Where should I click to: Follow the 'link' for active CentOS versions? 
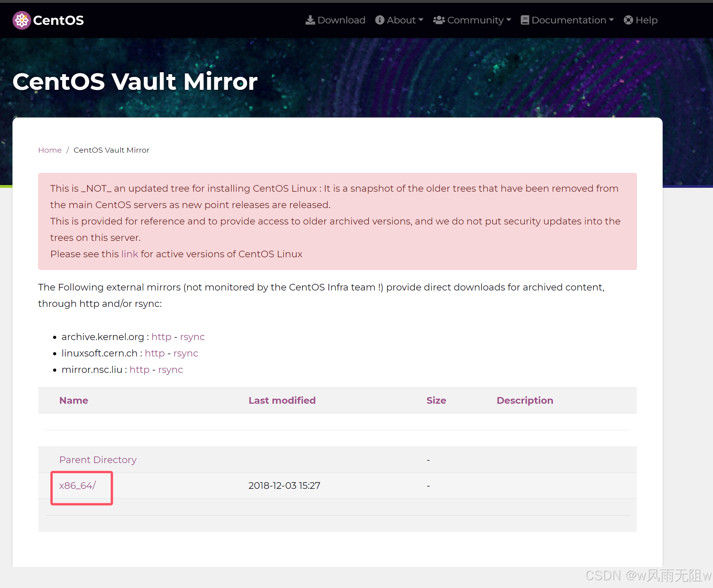(130, 254)
